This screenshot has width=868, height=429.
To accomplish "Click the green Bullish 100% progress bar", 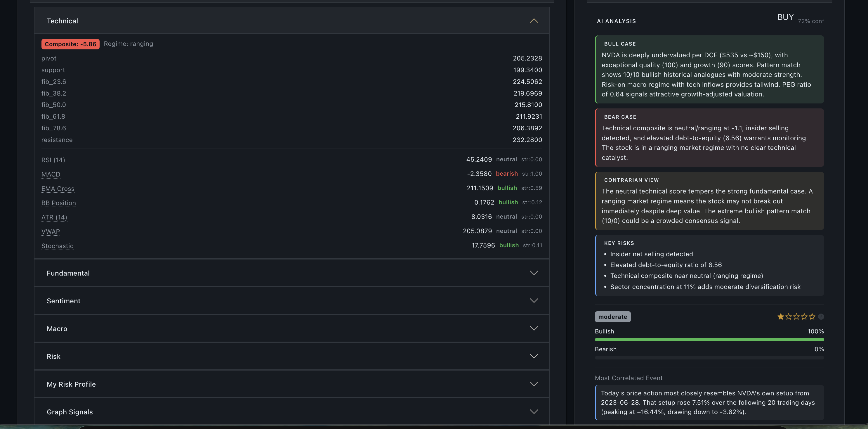I will click(709, 339).
